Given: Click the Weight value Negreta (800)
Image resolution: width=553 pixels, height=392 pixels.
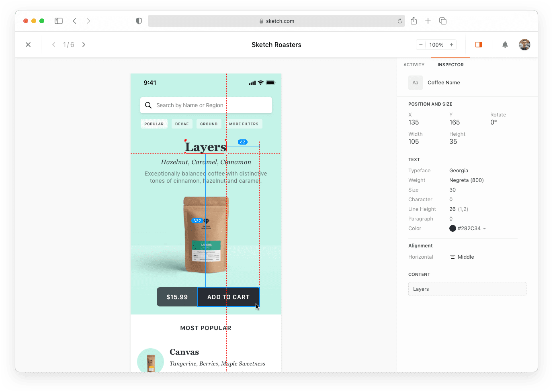Looking at the screenshot, I should coord(467,180).
